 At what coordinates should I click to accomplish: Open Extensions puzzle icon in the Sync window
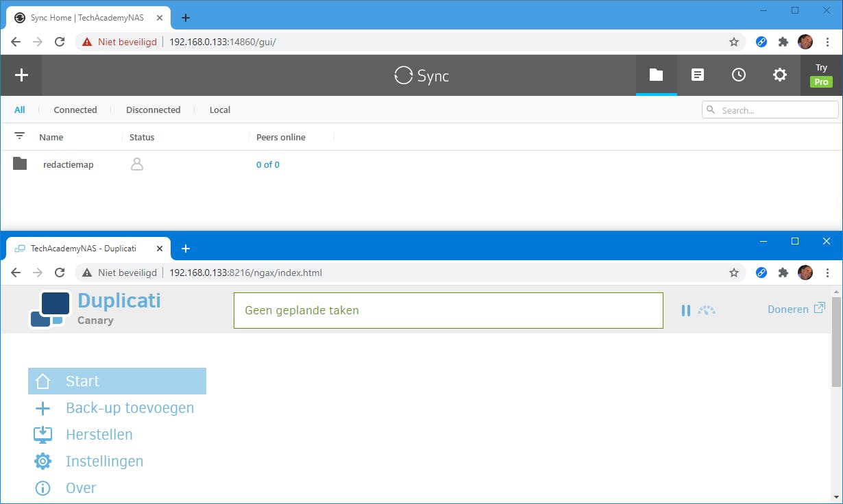(x=783, y=42)
